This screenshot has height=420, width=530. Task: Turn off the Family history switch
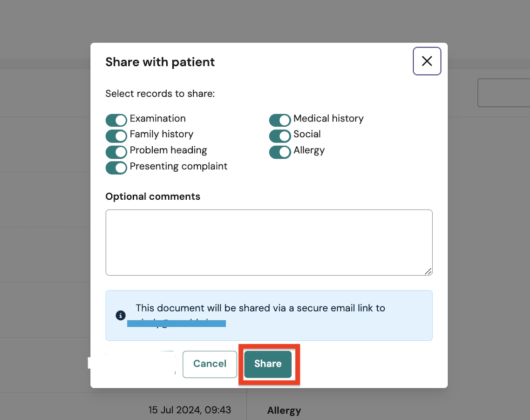[x=116, y=136]
